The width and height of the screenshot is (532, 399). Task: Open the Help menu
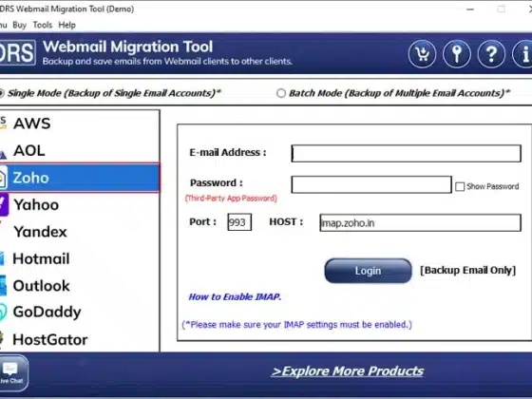tap(66, 25)
